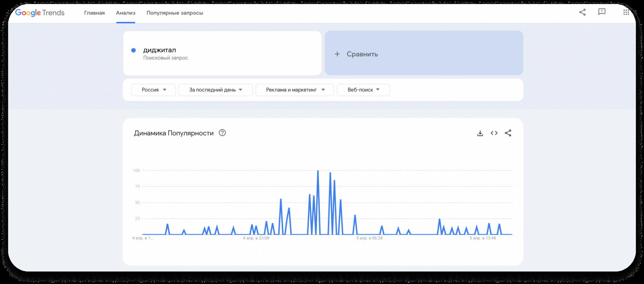Expand Реклама и маркетинг category dropdown
Viewport: 644px width, 284px height.
point(295,90)
